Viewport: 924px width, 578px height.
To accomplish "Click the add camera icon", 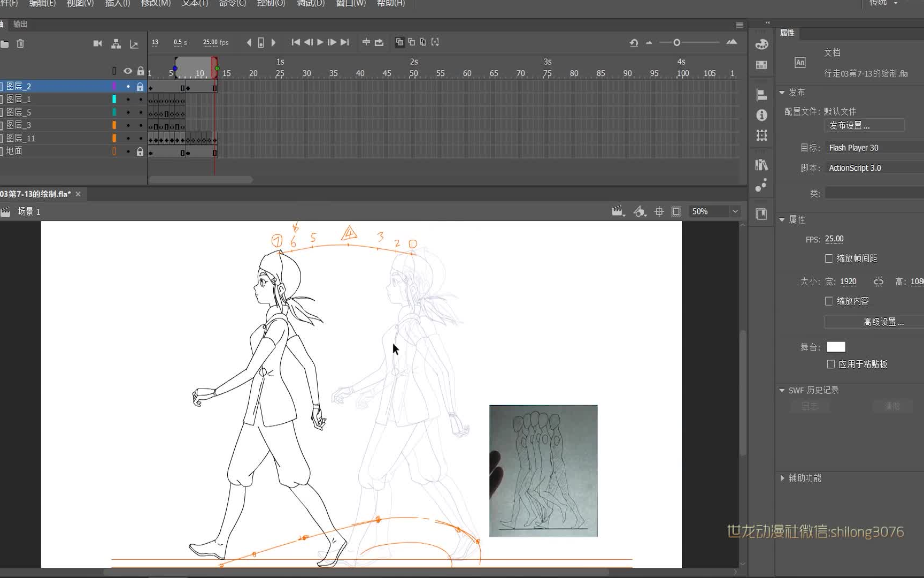I will (x=97, y=44).
